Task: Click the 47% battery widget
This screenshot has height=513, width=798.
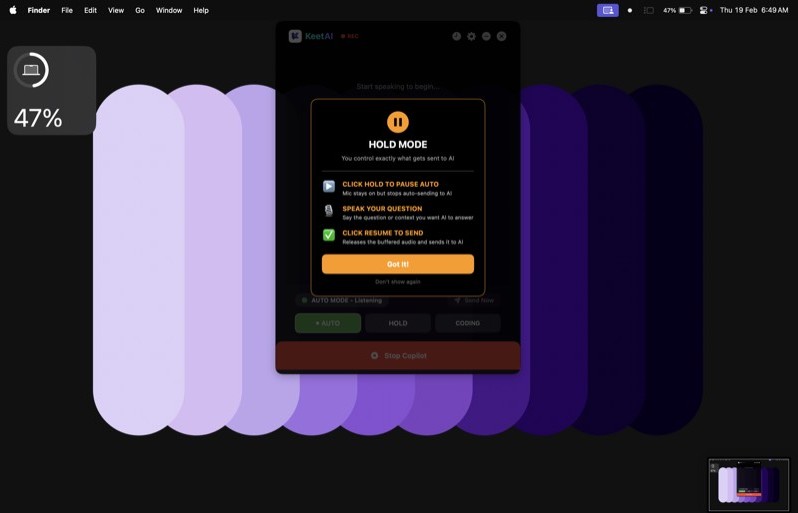Action: click(x=52, y=90)
